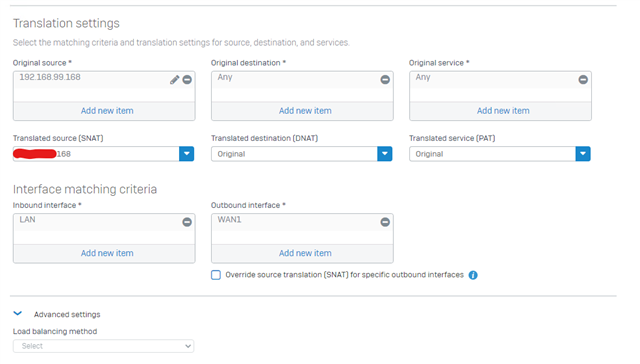
Task: Remove Any from Original service
Action: click(x=583, y=80)
